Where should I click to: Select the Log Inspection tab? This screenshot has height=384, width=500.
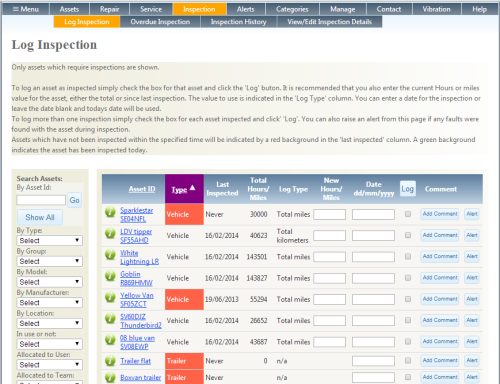(x=87, y=22)
